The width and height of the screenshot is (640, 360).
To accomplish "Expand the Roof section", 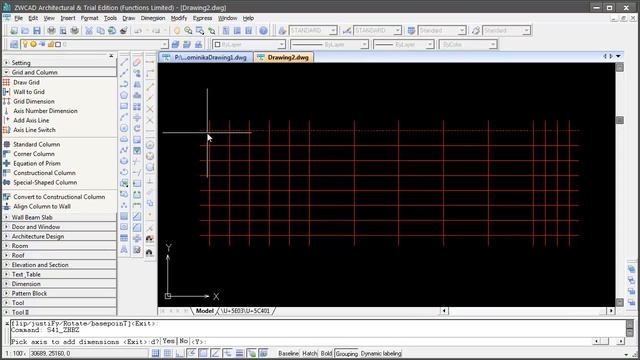I will pos(7,255).
